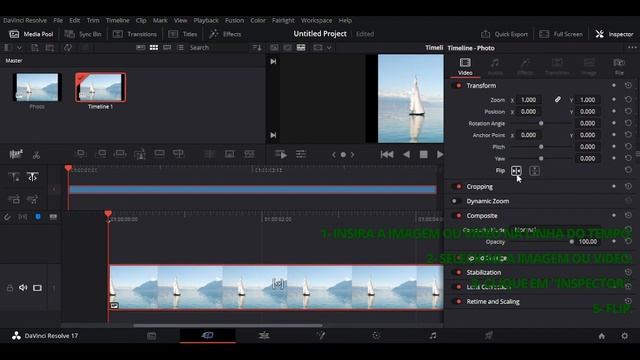Click the Zoom X value field
The height and width of the screenshot is (360, 640).
tap(529, 100)
